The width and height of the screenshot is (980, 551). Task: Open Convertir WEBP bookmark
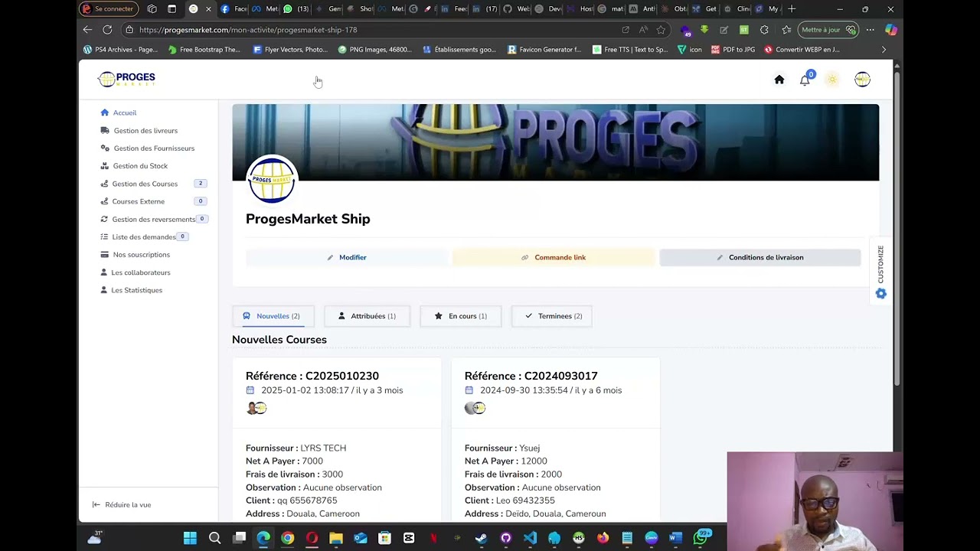click(x=802, y=50)
